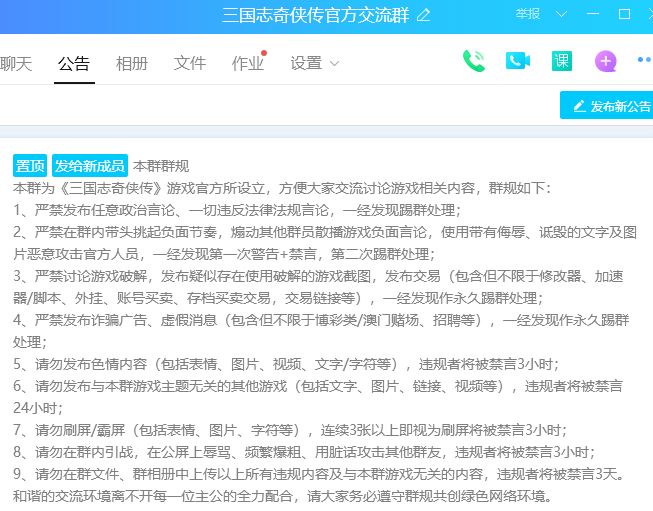Edit group name with pencil icon
The width and height of the screenshot is (653, 511).
[x=424, y=15]
